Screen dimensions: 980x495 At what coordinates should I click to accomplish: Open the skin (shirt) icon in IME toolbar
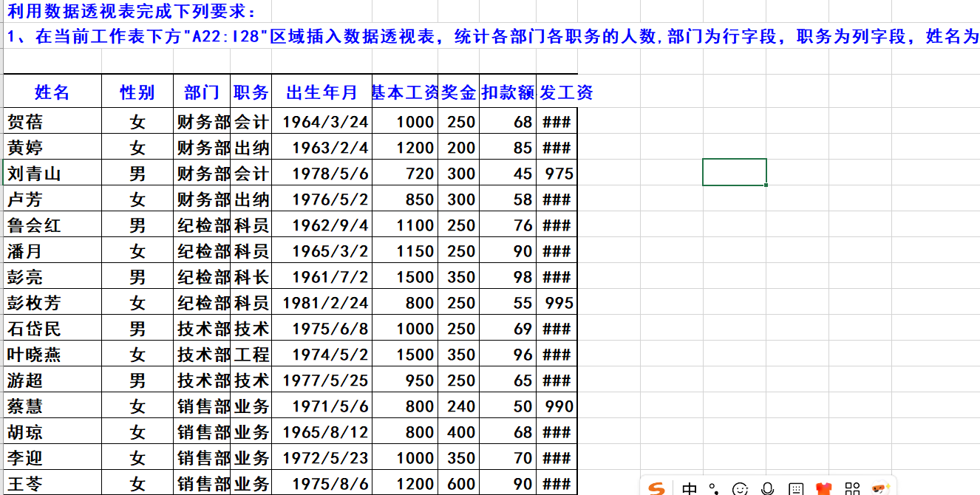(824, 488)
